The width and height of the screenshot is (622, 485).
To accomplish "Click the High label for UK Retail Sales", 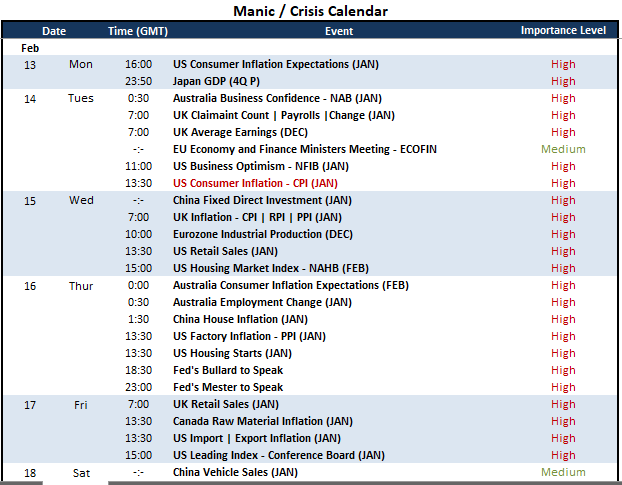I will 563,404.
